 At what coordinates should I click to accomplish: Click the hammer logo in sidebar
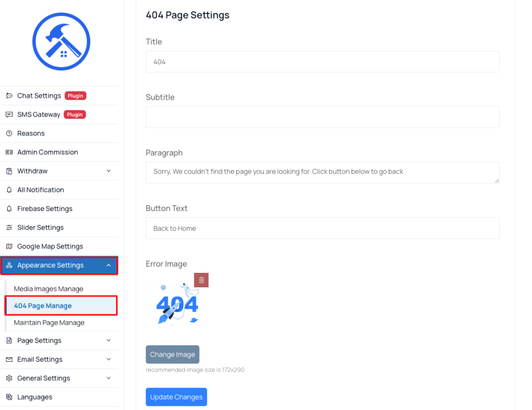pyautogui.click(x=61, y=42)
